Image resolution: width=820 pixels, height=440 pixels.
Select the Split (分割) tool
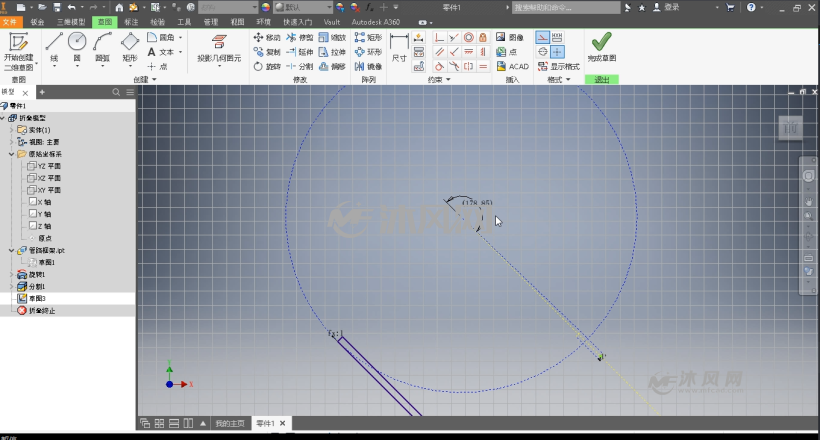coord(300,66)
